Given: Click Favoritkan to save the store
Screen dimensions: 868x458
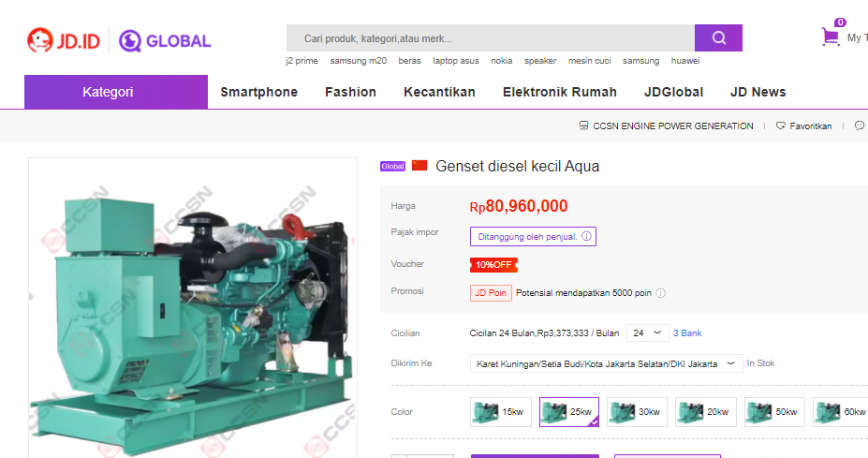Looking at the screenshot, I should pos(803,126).
